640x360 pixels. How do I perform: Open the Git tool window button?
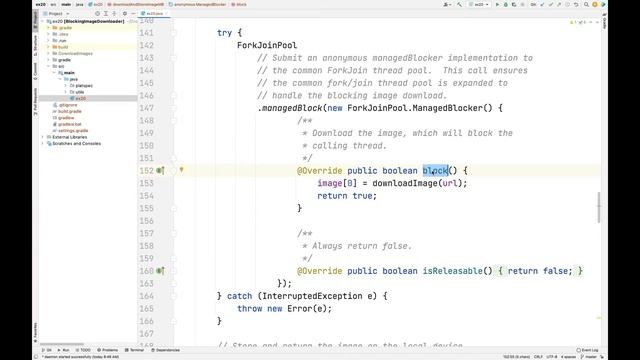point(47,350)
